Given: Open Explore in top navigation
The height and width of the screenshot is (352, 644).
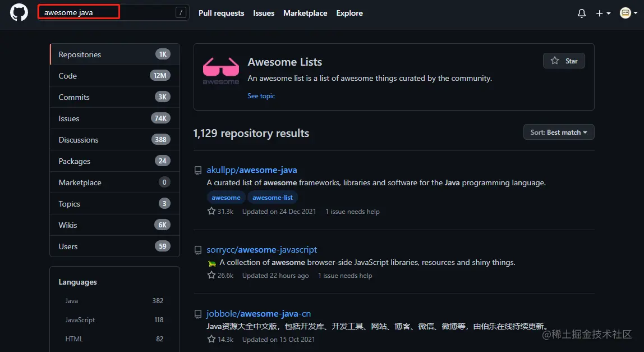Looking at the screenshot, I should pyautogui.click(x=349, y=13).
